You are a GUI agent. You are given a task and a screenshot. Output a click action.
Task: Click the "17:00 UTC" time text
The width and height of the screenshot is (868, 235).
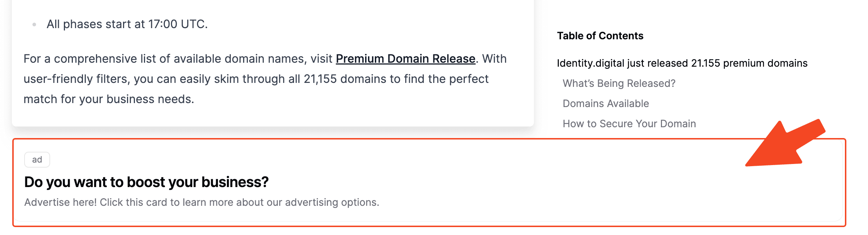pos(178,24)
